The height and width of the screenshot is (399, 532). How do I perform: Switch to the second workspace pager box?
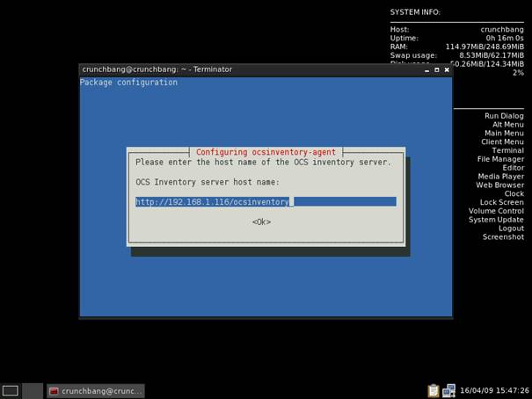point(33,391)
